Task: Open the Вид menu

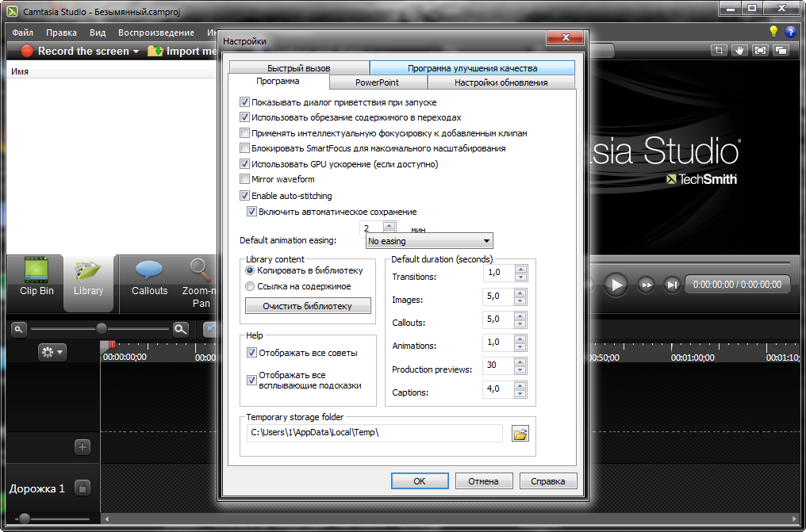Action: [98, 33]
